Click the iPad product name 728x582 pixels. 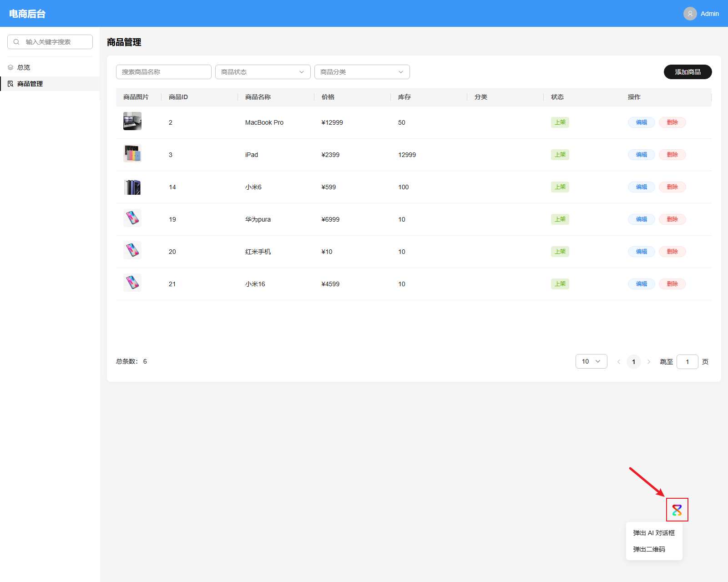(x=252, y=155)
